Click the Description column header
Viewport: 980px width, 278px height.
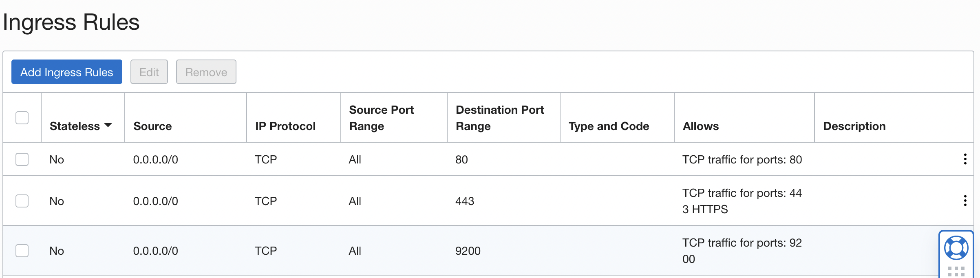coord(854,126)
